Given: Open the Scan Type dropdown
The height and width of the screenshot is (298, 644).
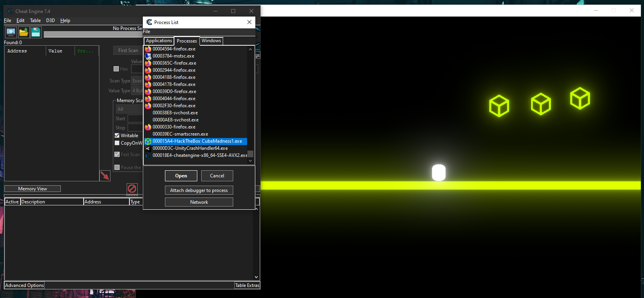Looking at the screenshot, I should point(137,80).
